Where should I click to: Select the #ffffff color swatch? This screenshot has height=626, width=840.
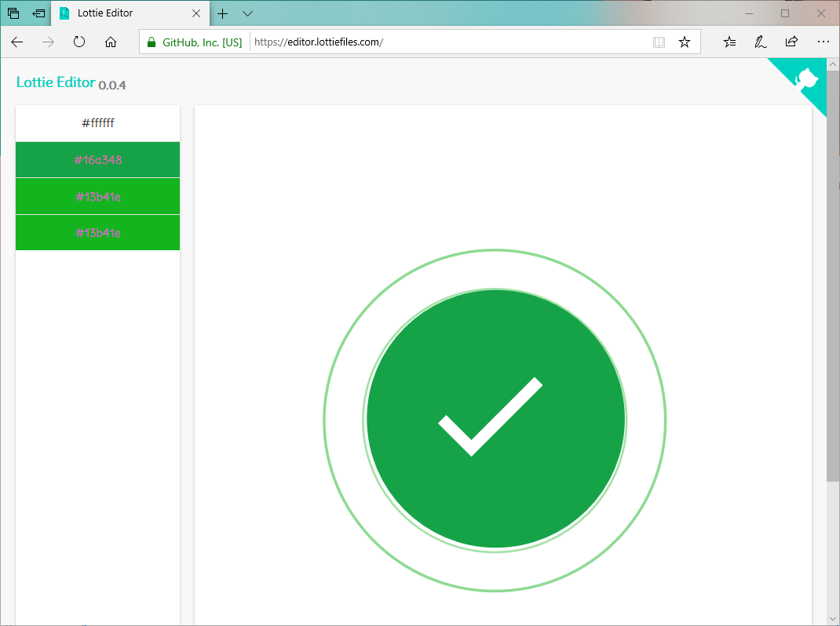click(x=97, y=123)
